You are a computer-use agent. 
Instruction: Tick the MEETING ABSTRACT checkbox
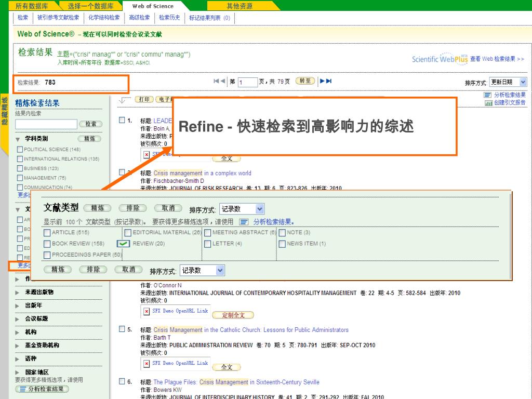coord(208,233)
